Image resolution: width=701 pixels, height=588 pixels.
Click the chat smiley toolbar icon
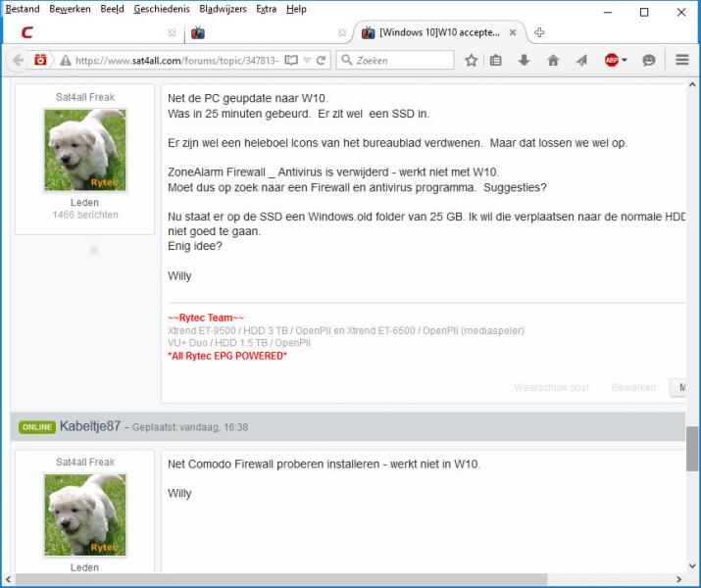649,60
